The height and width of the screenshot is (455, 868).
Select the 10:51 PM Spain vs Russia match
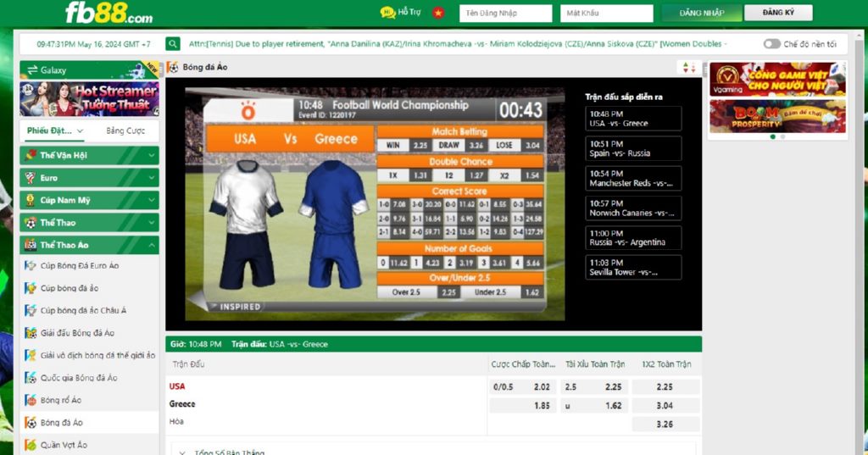tap(632, 148)
